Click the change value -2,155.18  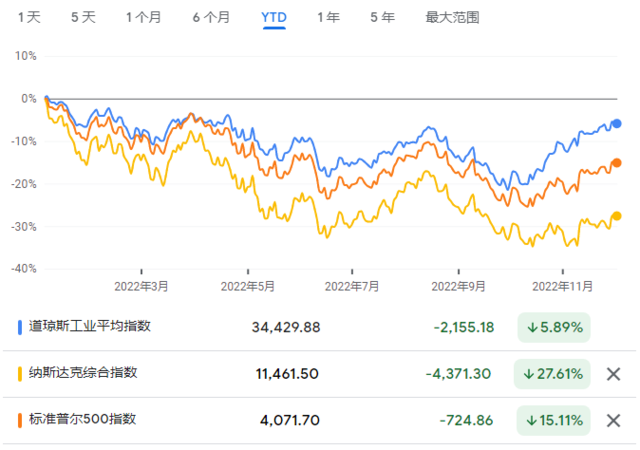[464, 327]
